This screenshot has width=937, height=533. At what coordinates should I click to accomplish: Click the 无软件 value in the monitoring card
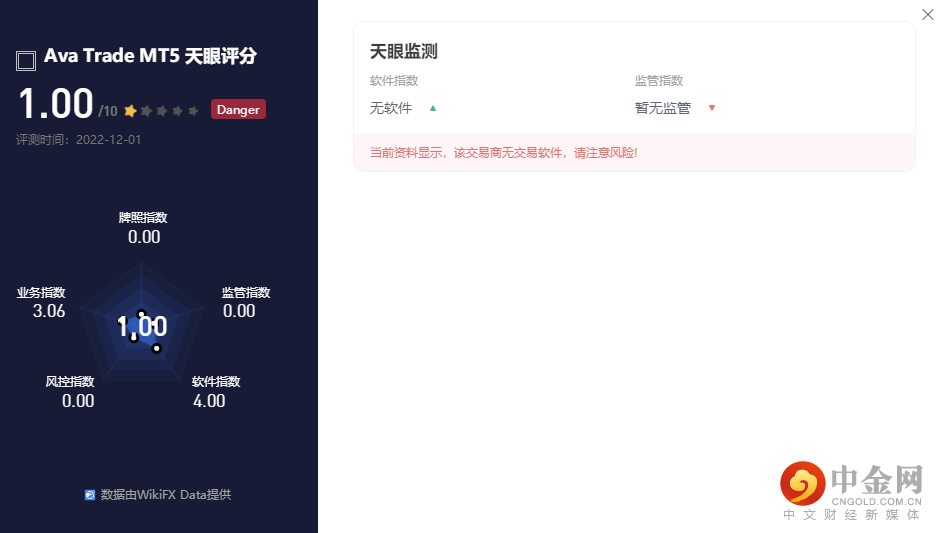coord(391,108)
